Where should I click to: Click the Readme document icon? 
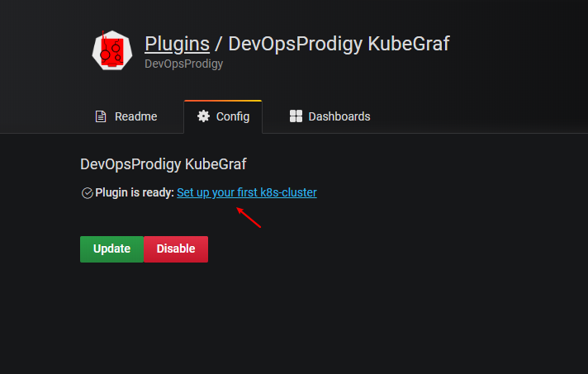[101, 116]
